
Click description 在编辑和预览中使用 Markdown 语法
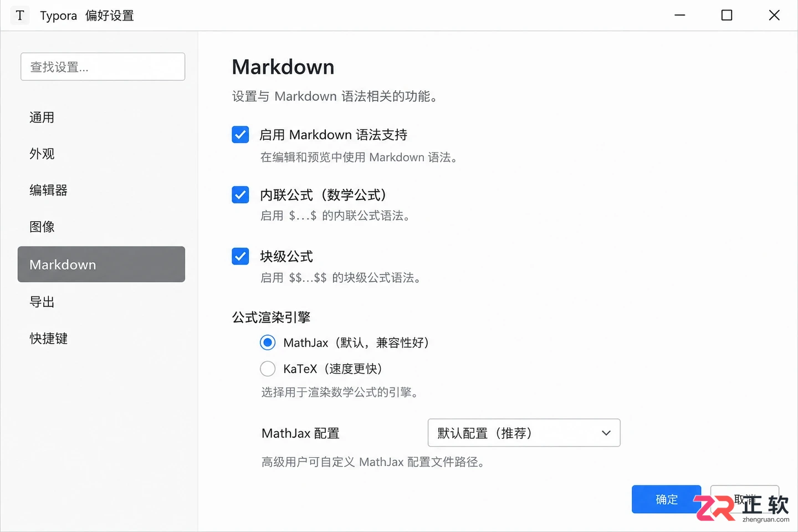(x=358, y=157)
